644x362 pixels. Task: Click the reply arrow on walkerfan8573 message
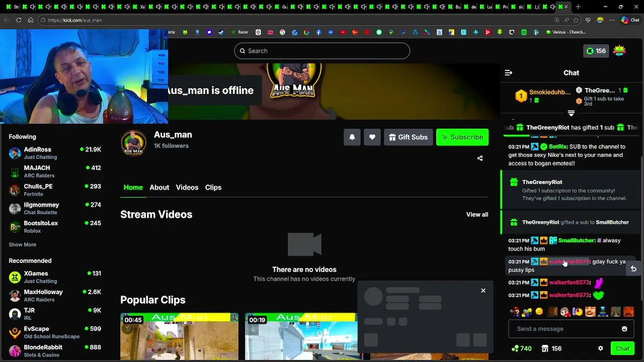[x=633, y=269]
